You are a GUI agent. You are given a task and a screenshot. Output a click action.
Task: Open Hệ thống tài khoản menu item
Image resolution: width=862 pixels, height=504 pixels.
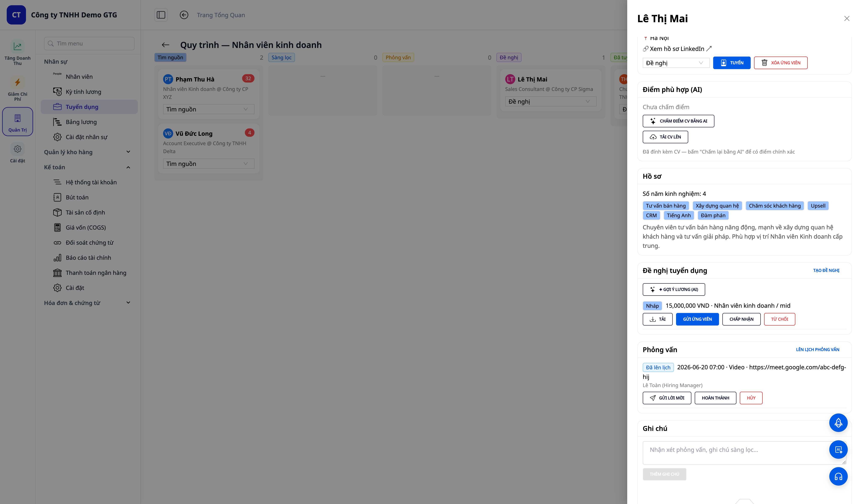tap(89, 182)
